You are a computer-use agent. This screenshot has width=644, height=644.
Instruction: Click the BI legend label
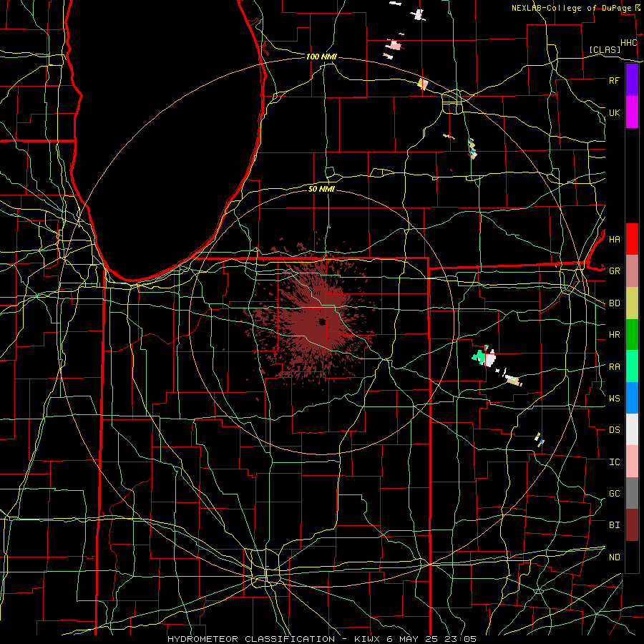point(614,525)
